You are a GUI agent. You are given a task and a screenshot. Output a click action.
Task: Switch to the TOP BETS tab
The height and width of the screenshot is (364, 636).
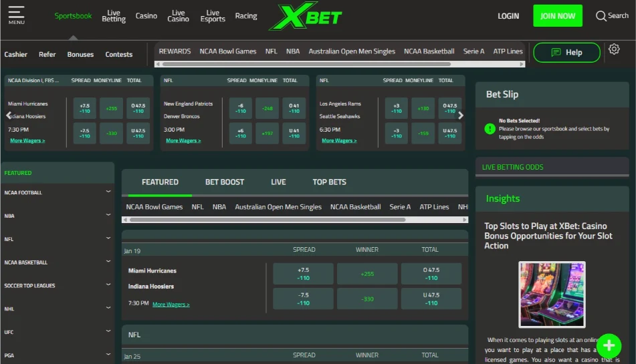coord(329,182)
